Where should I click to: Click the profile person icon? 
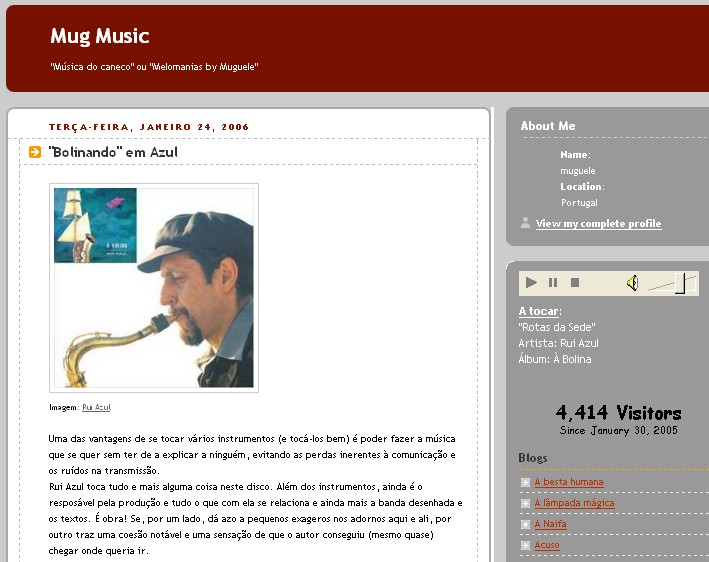[x=525, y=223]
